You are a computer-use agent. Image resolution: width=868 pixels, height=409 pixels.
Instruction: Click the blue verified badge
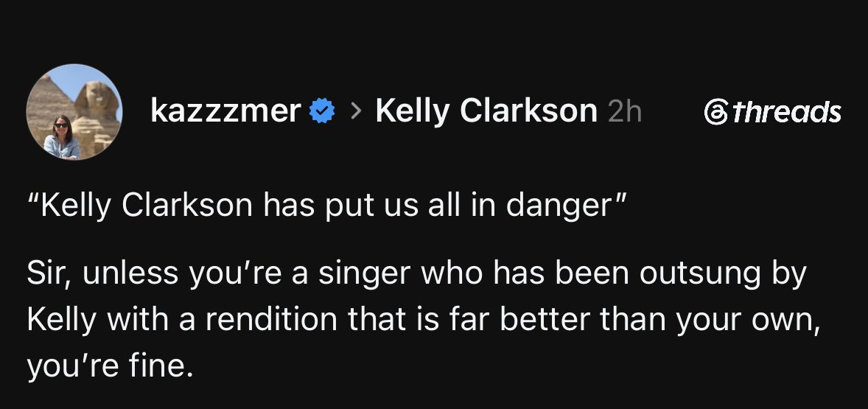tap(321, 111)
